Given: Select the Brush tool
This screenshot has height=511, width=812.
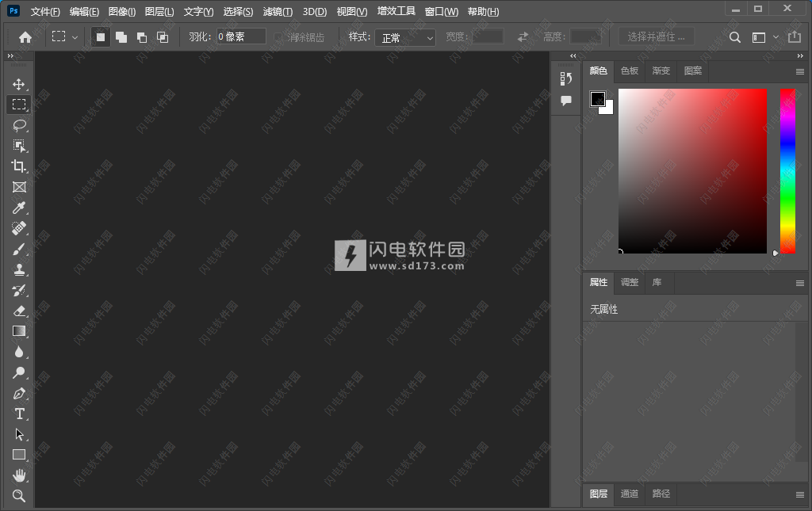Looking at the screenshot, I should (19, 249).
